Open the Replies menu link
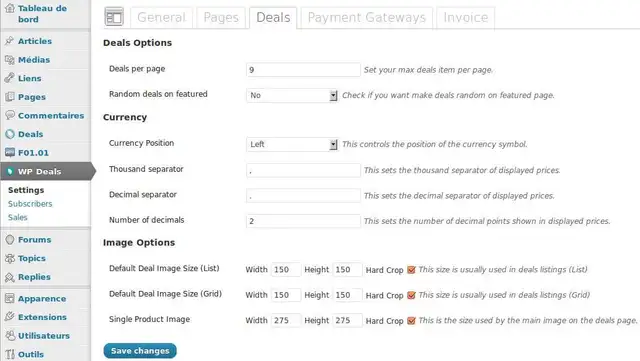This screenshot has width=640, height=361. click(x=34, y=277)
